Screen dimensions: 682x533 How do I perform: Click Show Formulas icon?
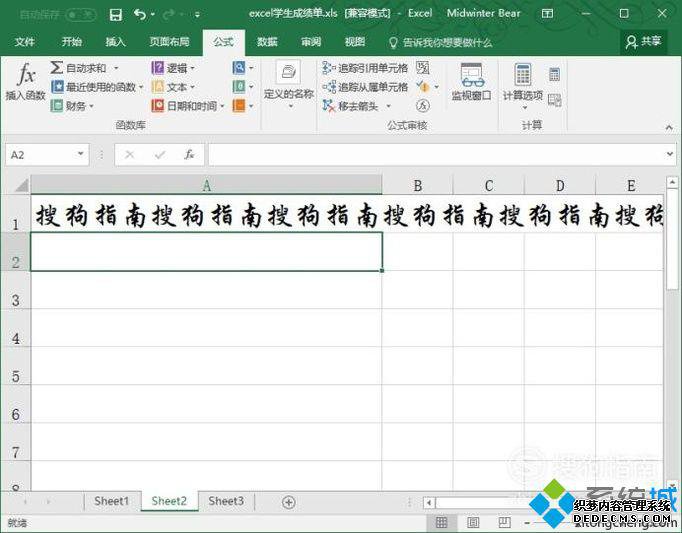coord(423,68)
